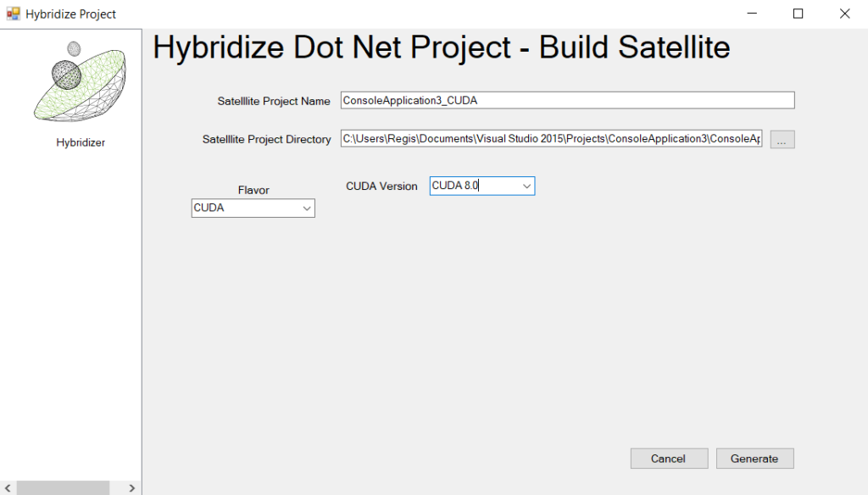Click the Build Satellite page heading
868x495 pixels.
[441, 47]
